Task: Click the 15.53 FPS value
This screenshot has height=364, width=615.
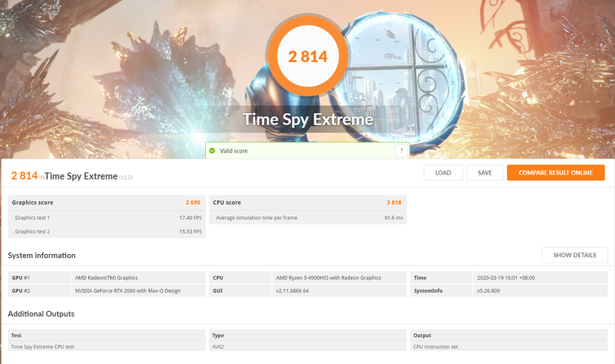Action: (x=191, y=231)
